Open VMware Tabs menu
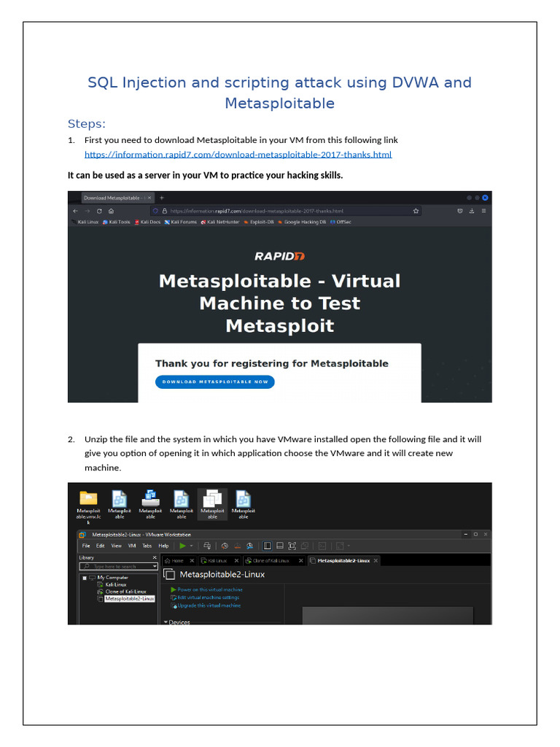The height and width of the screenshot is (747, 560). pos(147,546)
